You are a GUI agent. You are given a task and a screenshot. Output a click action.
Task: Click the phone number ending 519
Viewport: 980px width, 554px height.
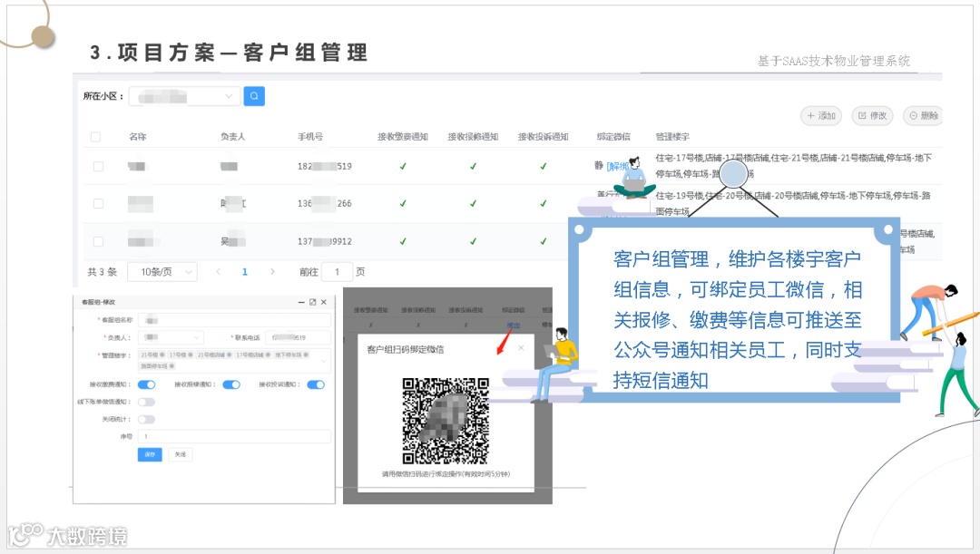click(x=324, y=166)
